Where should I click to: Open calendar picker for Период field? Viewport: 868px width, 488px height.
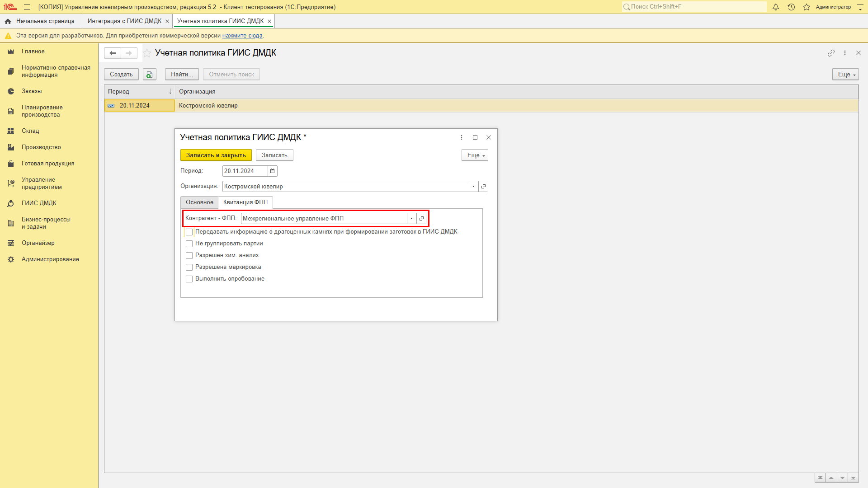pos(272,171)
